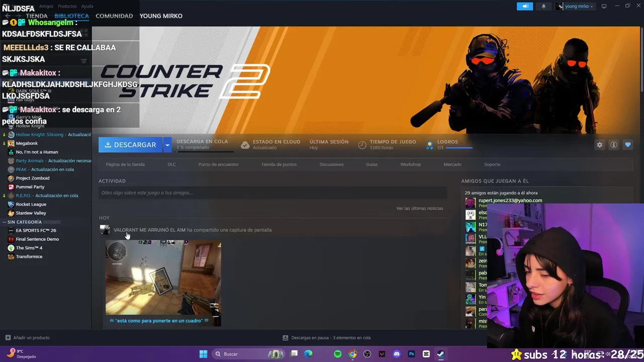Viewport: 644px width, 362px height.
Task: Open notifications bell icon
Action: (x=543, y=6)
